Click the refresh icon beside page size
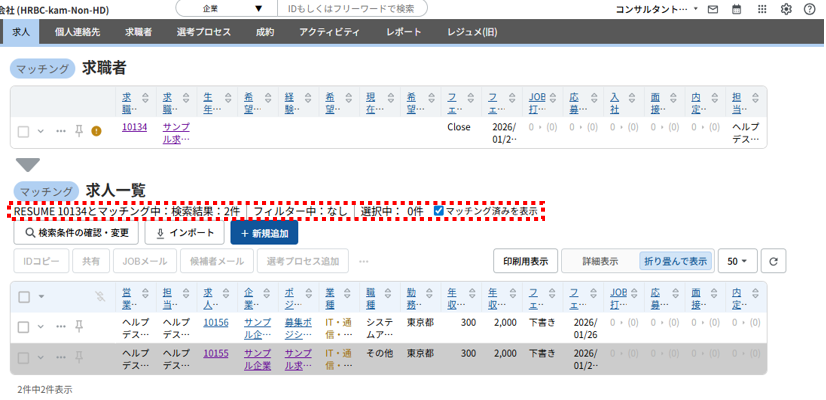Viewport: 826px width, 400px height. tap(773, 261)
